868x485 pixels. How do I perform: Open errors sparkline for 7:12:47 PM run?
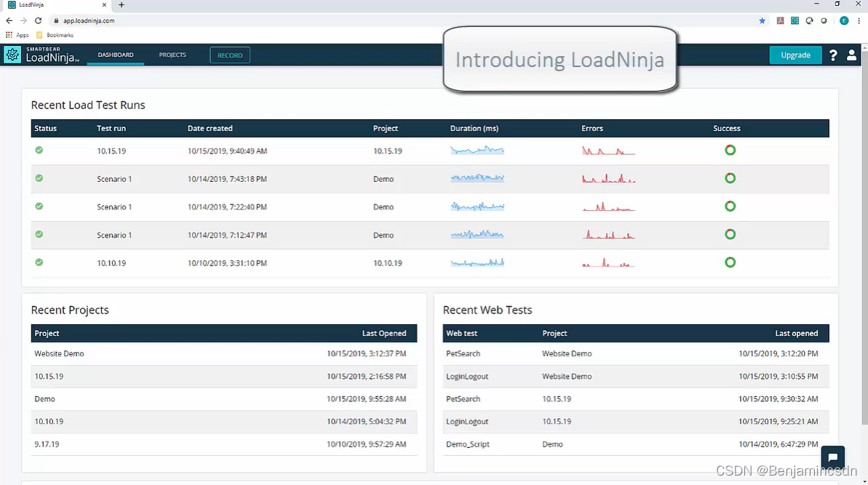[608, 234]
